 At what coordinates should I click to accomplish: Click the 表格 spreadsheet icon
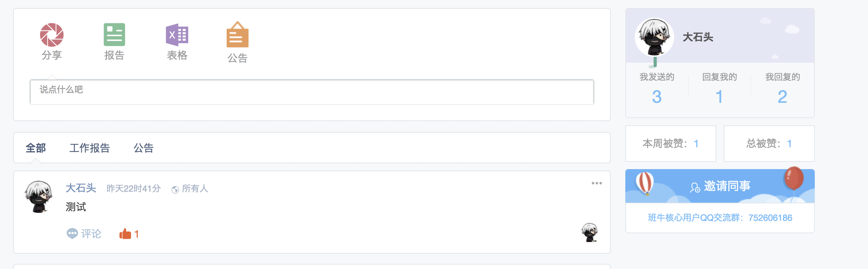[177, 35]
